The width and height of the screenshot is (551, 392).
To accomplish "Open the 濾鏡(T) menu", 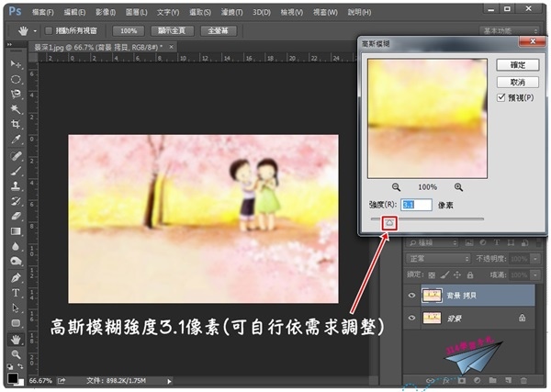I will pyautogui.click(x=232, y=12).
